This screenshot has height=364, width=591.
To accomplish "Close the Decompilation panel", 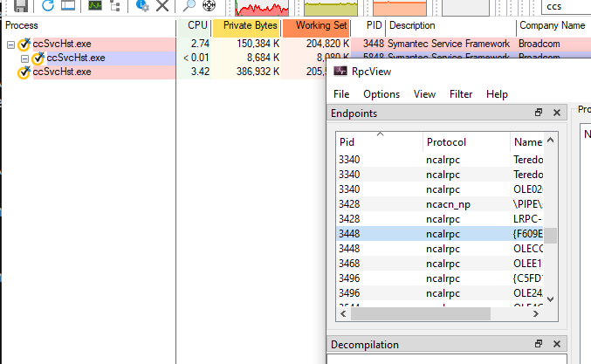I will point(557,344).
